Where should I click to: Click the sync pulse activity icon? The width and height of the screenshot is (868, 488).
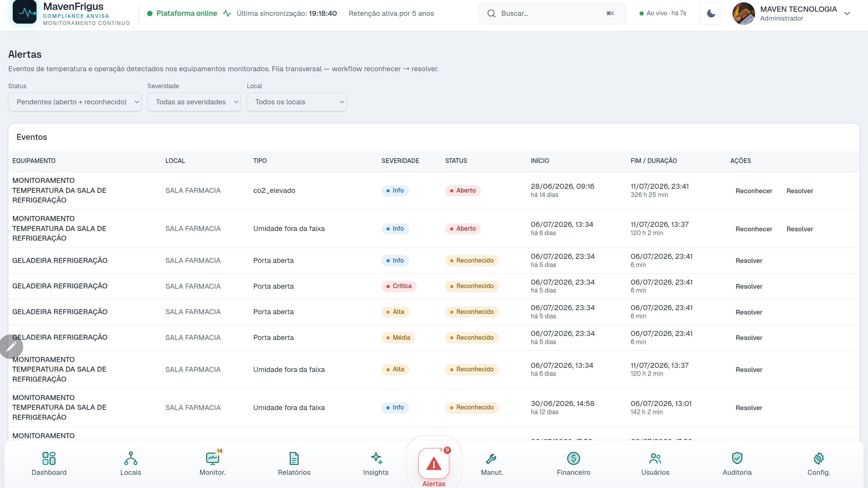[227, 13]
